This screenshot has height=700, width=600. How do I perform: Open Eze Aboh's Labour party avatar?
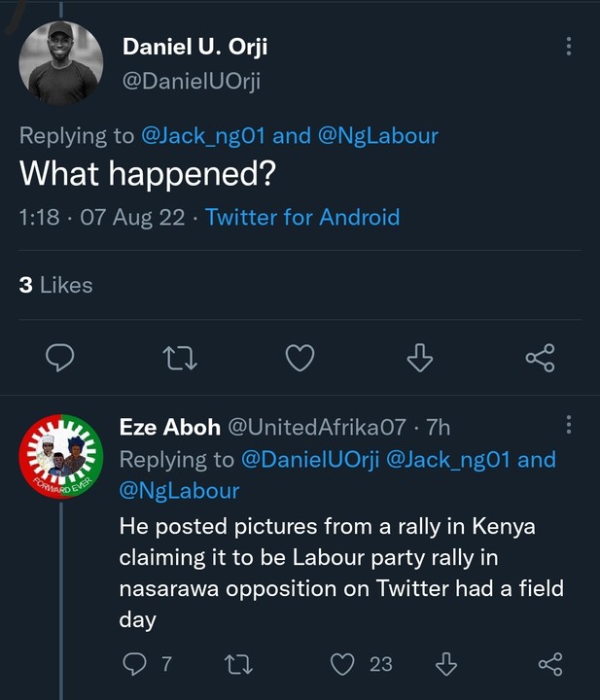pyautogui.click(x=61, y=458)
